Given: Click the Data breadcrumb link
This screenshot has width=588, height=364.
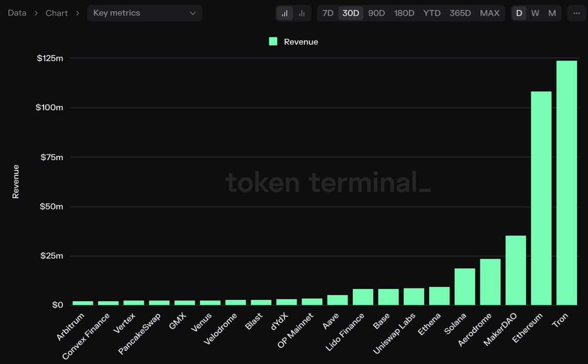Looking at the screenshot, I should 18,13.
